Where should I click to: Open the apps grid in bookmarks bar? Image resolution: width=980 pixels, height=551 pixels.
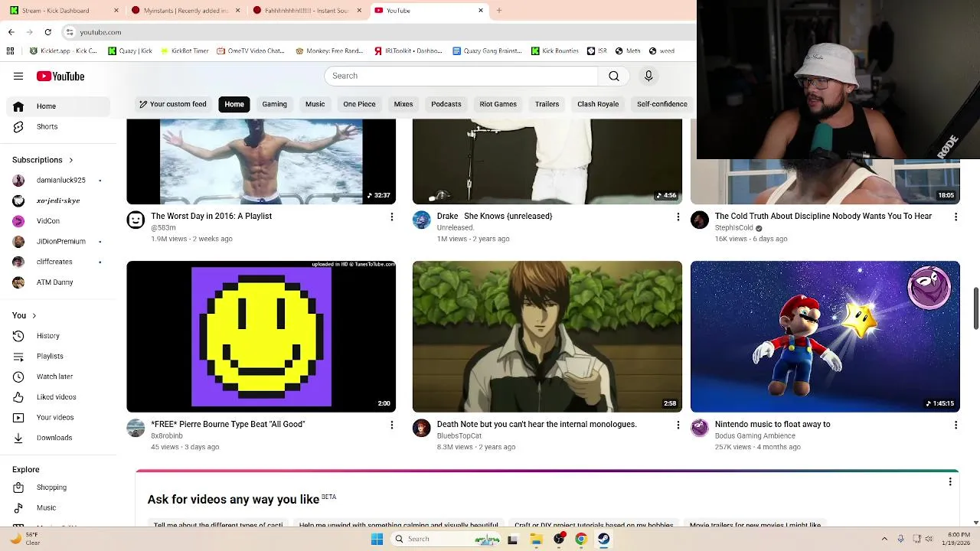point(10,51)
